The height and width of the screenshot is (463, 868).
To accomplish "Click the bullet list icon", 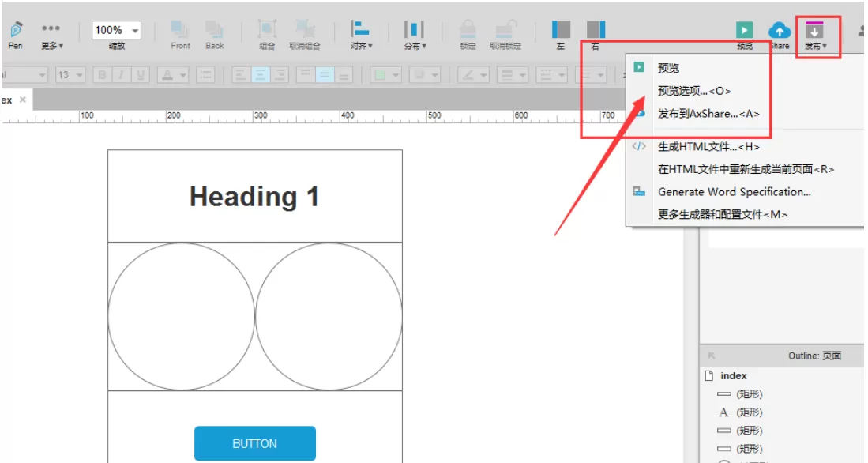I will [x=205, y=75].
